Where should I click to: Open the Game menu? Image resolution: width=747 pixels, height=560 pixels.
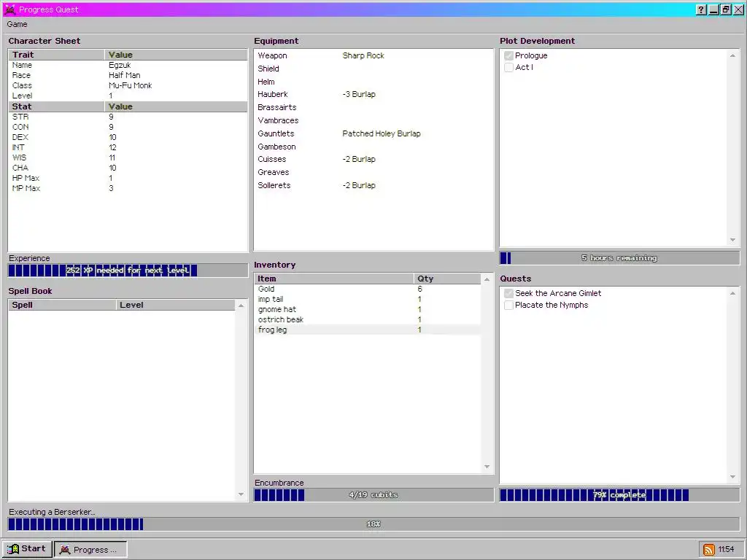coord(18,24)
